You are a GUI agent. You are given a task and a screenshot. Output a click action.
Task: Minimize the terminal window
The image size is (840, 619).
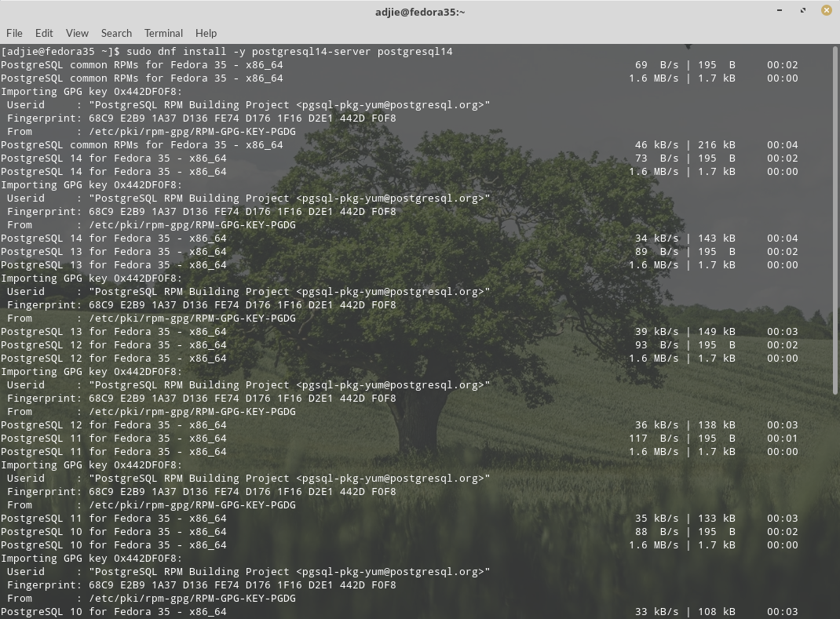[780, 10]
